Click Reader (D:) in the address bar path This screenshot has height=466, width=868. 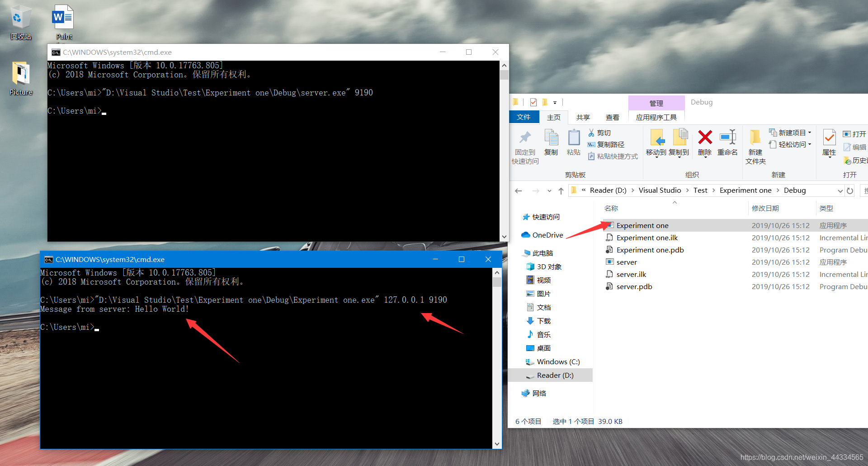point(608,190)
